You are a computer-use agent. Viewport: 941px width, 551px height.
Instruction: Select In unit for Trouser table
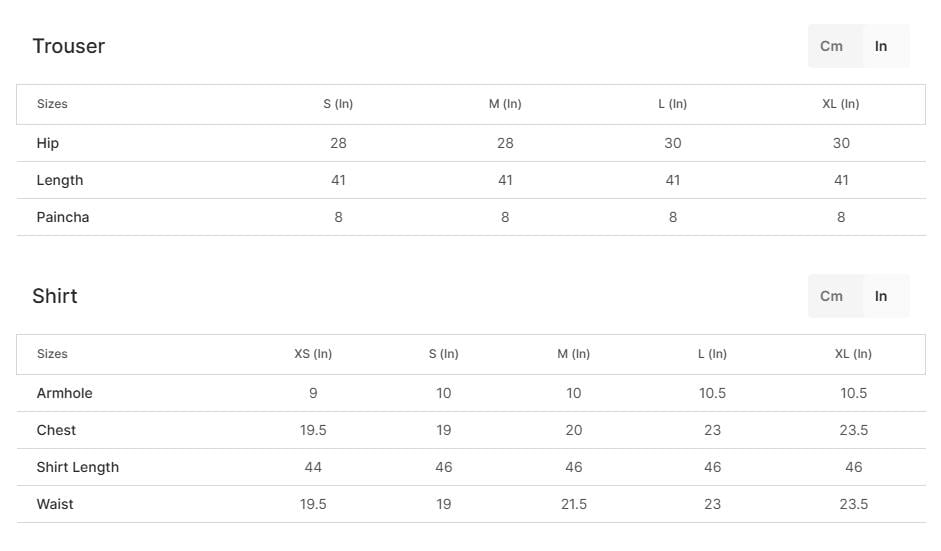pyautogui.click(x=881, y=46)
